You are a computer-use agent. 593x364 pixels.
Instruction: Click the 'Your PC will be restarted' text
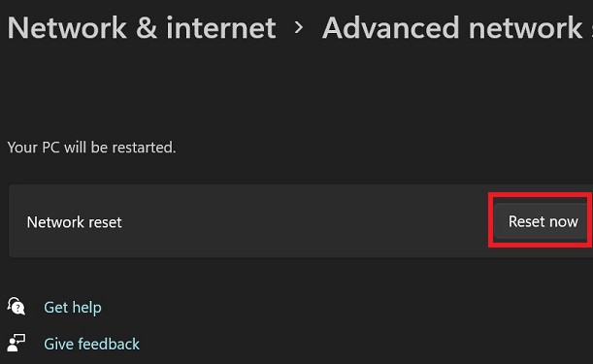pos(91,148)
